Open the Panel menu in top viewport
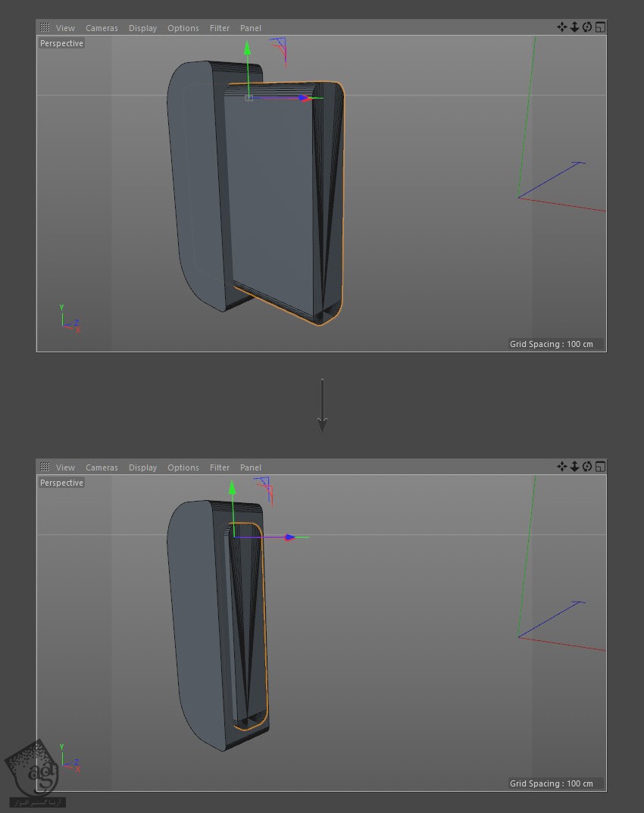The height and width of the screenshot is (813, 644). pyautogui.click(x=250, y=28)
